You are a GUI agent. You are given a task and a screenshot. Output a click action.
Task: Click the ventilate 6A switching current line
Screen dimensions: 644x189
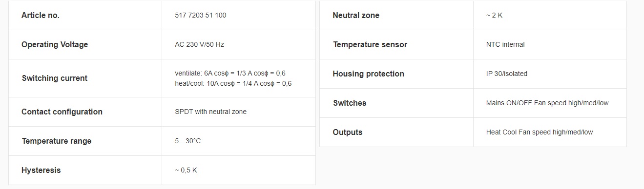[230, 73]
